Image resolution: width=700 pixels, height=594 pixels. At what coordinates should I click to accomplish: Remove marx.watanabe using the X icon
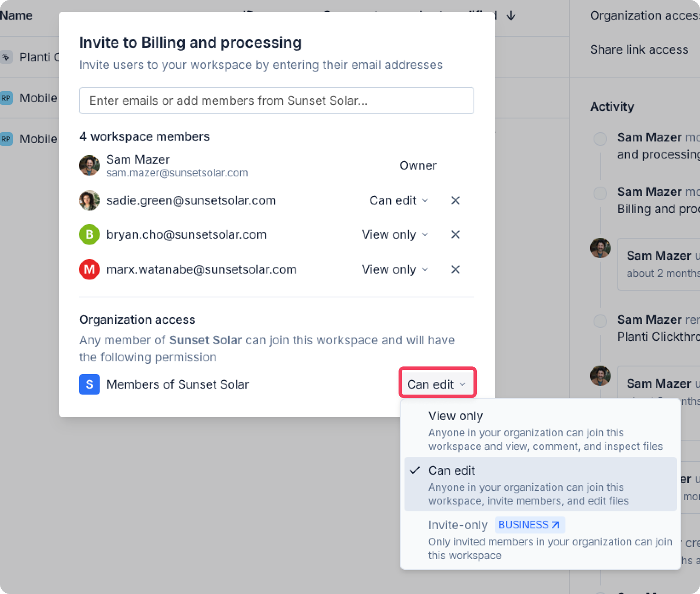(x=455, y=269)
